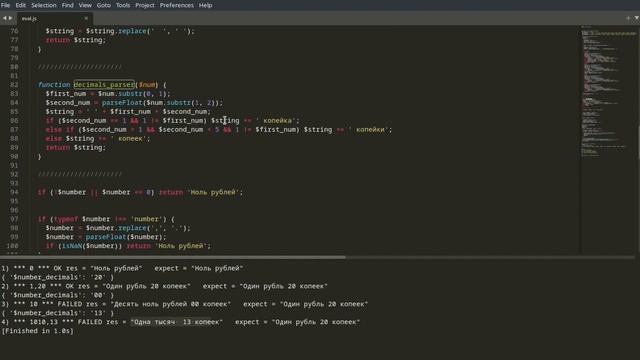This screenshot has height=360, width=640.
Task: Click the decimals_parser function name
Action: click(x=104, y=84)
